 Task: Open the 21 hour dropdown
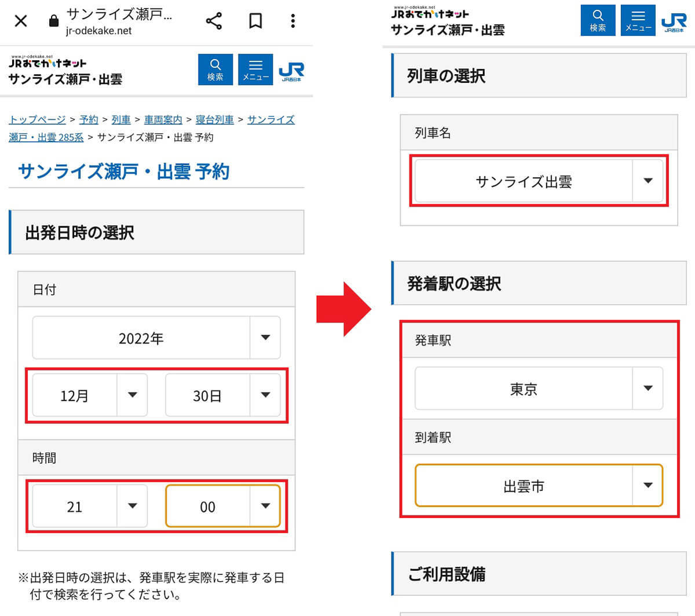point(90,506)
